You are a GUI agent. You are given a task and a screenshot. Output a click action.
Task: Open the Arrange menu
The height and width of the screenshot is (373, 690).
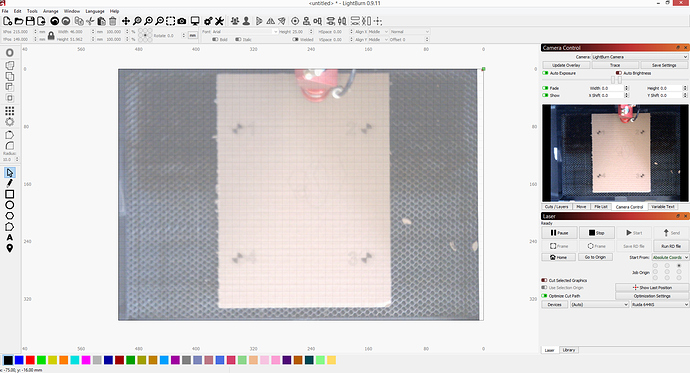pos(51,11)
